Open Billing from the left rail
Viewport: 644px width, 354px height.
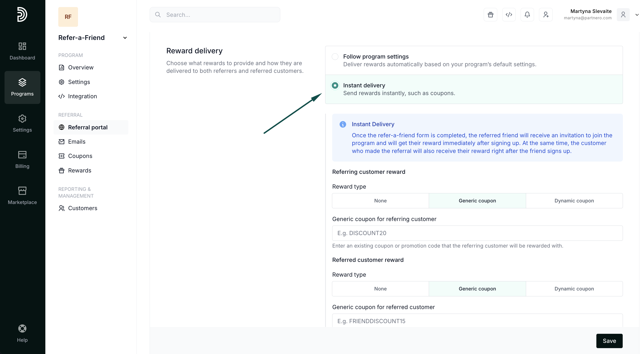tap(22, 160)
